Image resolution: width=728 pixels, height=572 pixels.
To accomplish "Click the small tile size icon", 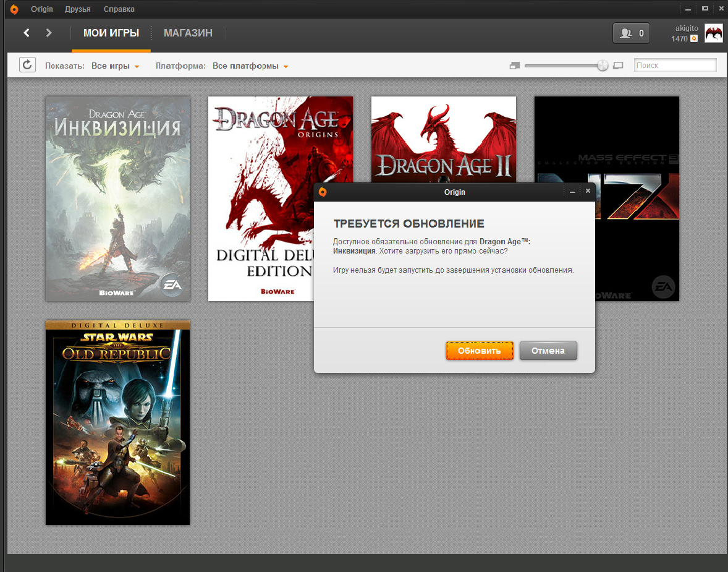I will (x=514, y=66).
